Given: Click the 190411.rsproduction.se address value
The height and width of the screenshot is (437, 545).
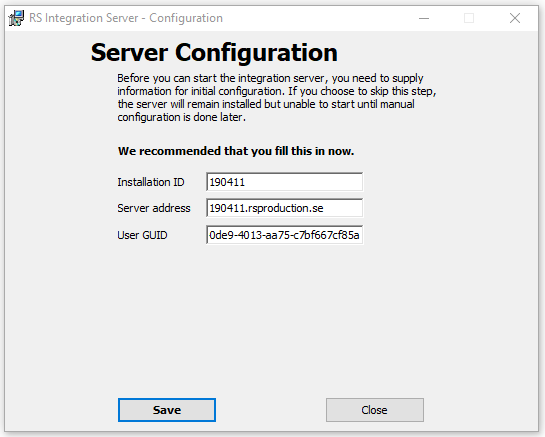Looking at the screenshot, I should pos(266,208).
